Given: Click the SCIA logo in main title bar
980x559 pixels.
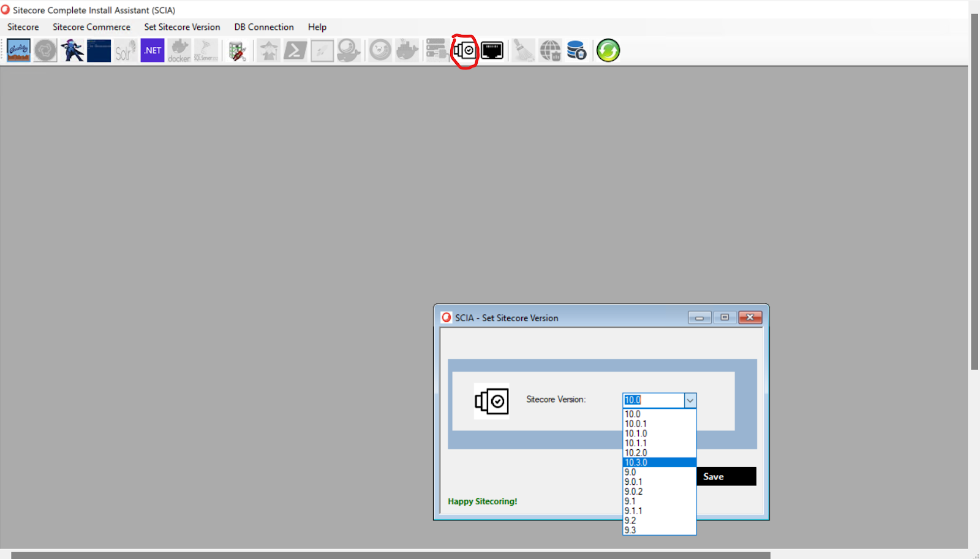Looking at the screenshot, I should point(6,10).
